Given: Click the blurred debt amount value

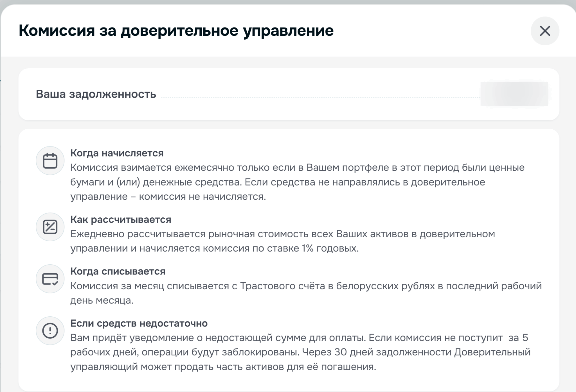Looking at the screenshot, I should coord(514,94).
